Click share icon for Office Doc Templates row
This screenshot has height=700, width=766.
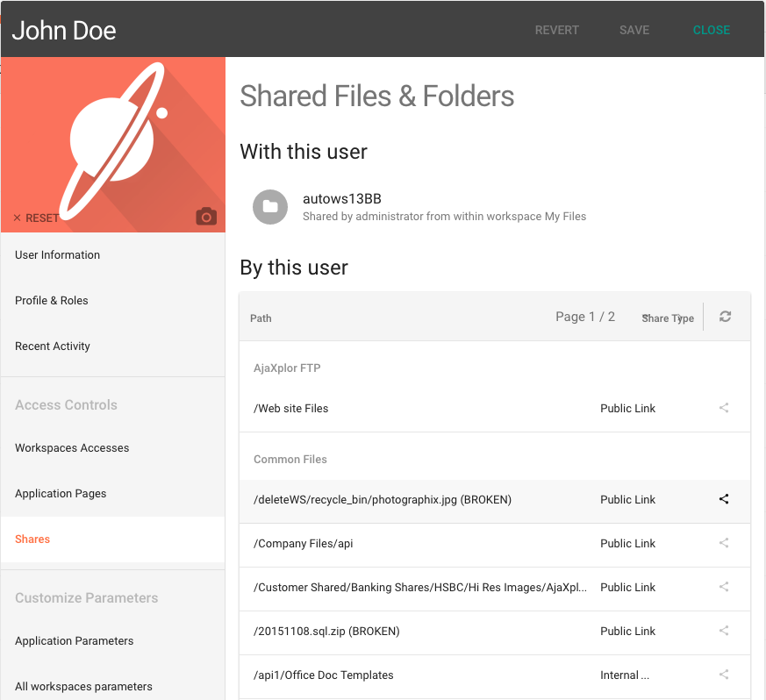click(724, 675)
